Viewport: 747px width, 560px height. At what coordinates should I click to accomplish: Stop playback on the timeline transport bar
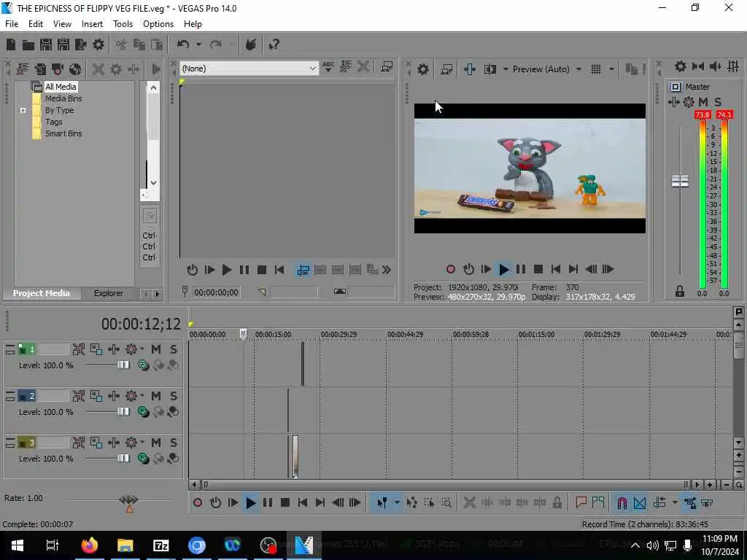[x=285, y=503]
